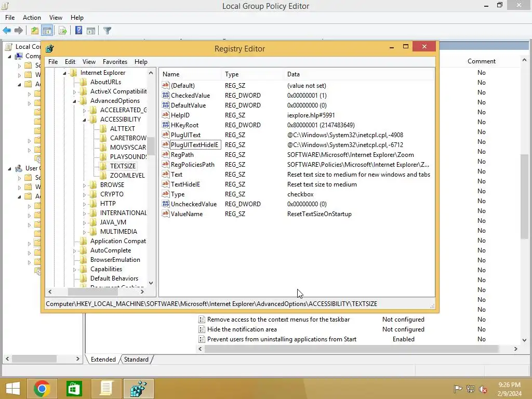Select the PLAYSOUND key in the tree
The width and height of the screenshot is (532, 399).
tap(128, 157)
